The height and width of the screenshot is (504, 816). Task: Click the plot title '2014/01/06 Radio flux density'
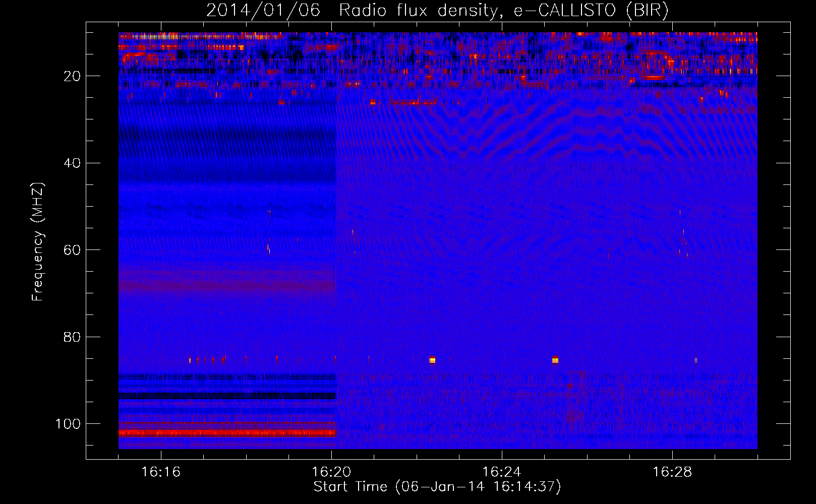coord(437,11)
